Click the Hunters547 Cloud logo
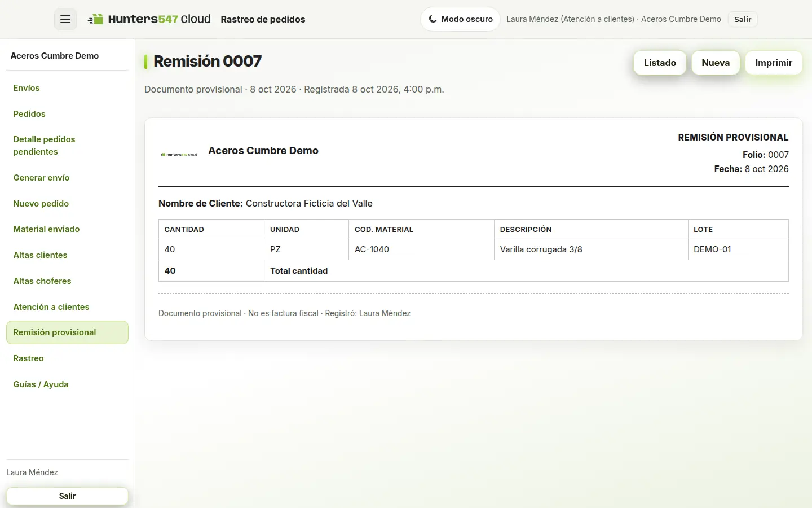Viewport: 812px width, 508px height. pyautogui.click(x=149, y=19)
